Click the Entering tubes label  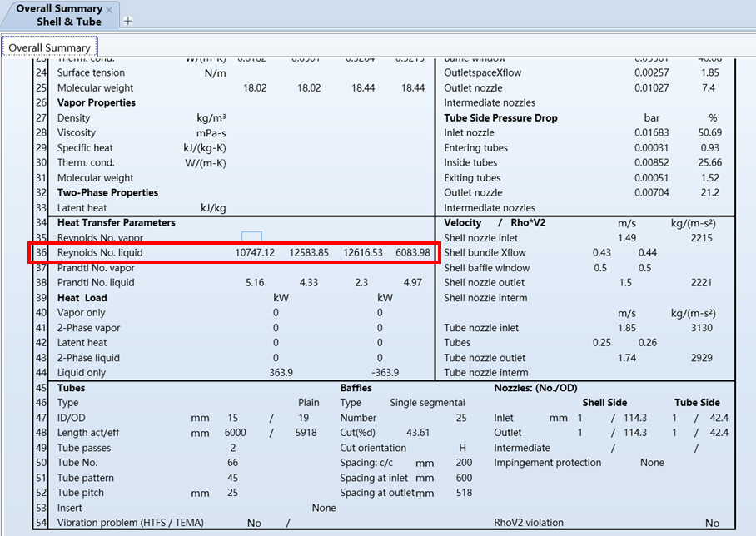(476, 148)
